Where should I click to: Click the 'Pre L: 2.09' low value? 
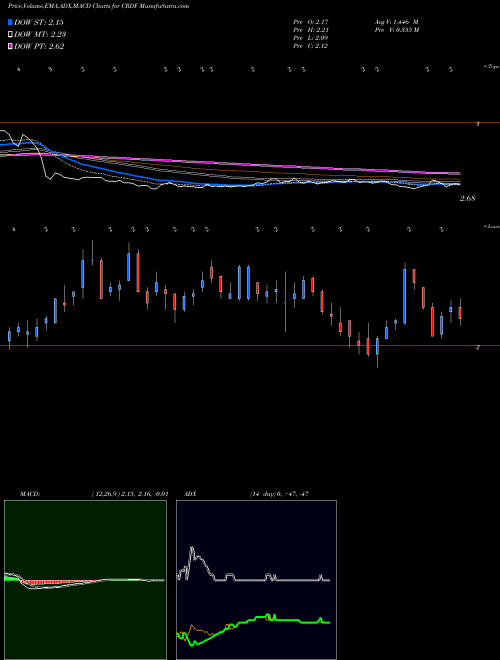coord(311,38)
